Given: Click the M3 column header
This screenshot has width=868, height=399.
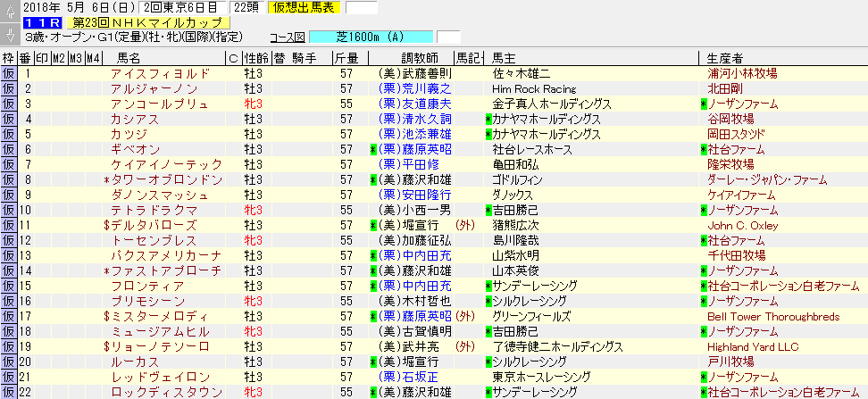Looking at the screenshot, I should [x=76, y=58].
